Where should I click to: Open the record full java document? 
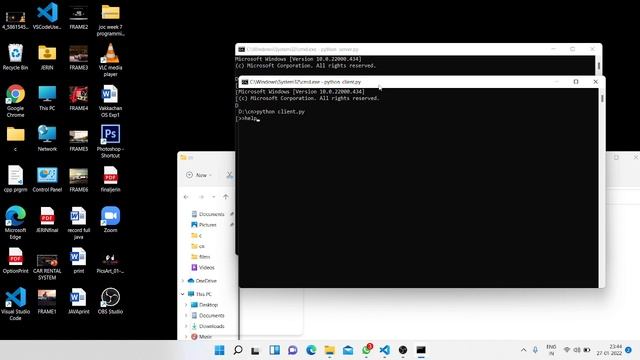(x=78, y=223)
